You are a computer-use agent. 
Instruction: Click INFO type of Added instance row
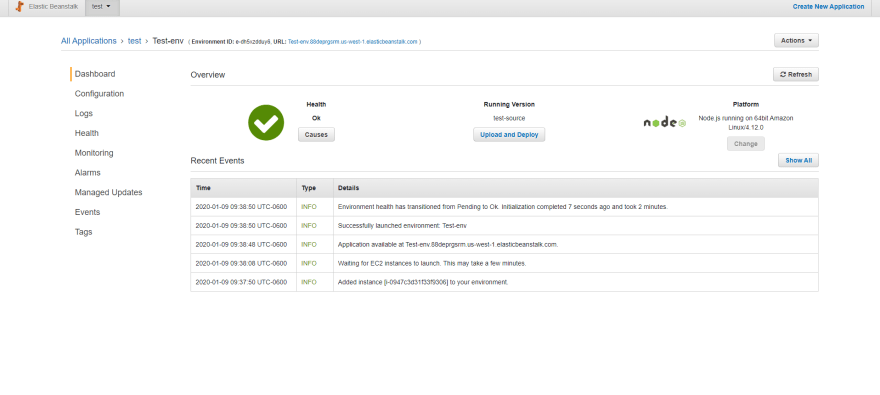[x=309, y=282]
